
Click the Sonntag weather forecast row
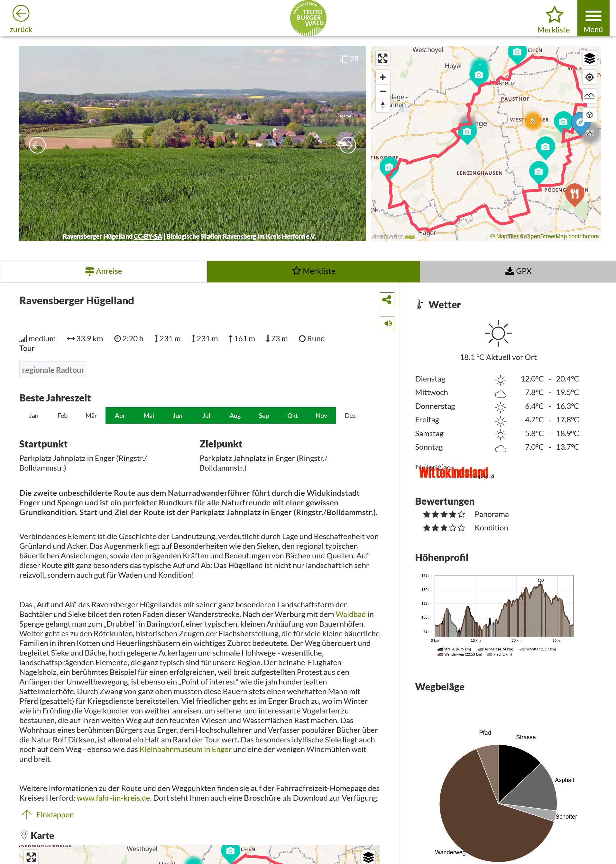[497, 447]
